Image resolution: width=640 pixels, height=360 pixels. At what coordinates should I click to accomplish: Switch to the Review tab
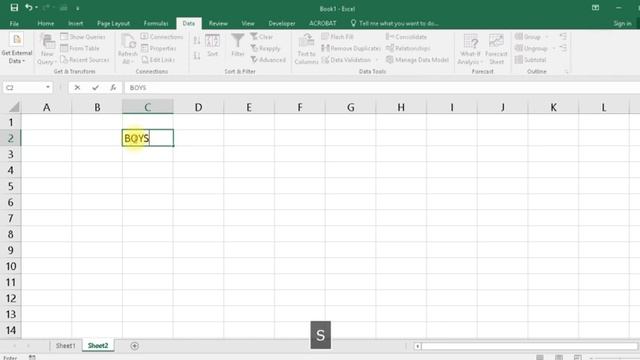pos(218,23)
